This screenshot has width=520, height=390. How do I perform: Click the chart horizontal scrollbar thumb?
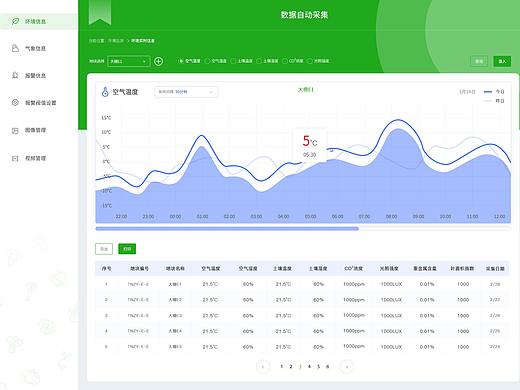(227, 229)
